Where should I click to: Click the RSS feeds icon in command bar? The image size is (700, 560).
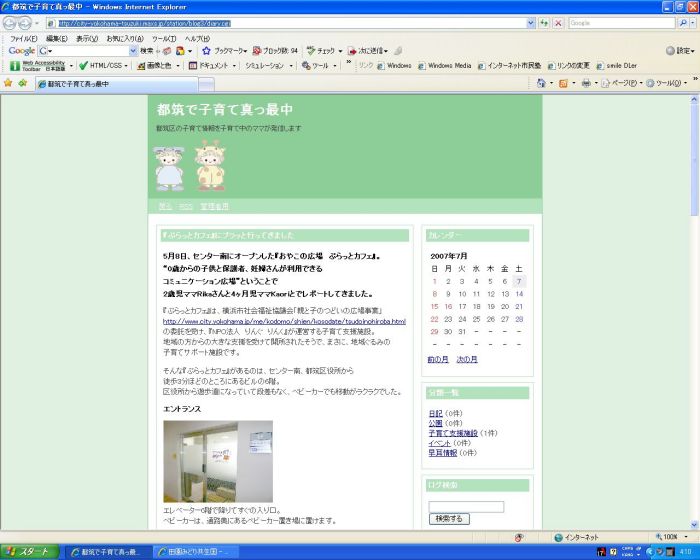(x=563, y=83)
